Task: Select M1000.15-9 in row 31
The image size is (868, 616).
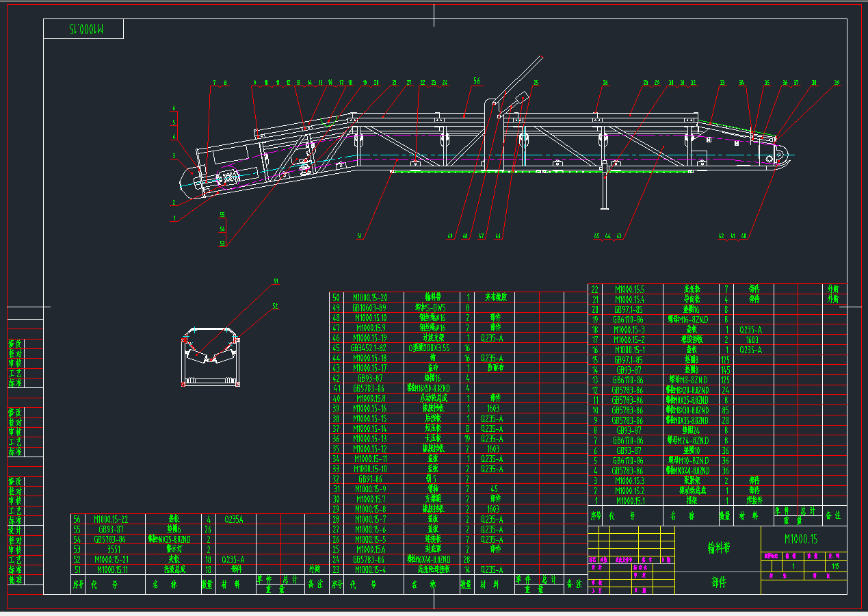Action: pos(370,489)
